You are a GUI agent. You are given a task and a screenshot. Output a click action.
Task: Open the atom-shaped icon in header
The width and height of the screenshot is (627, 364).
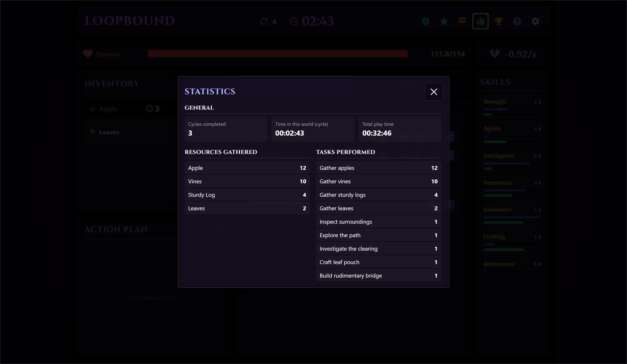pos(425,21)
